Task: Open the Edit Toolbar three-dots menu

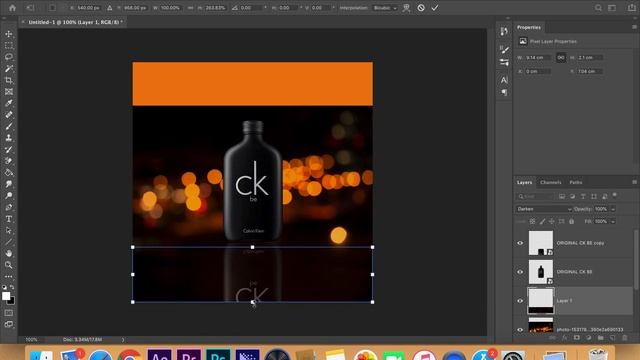Action: [x=9, y=276]
